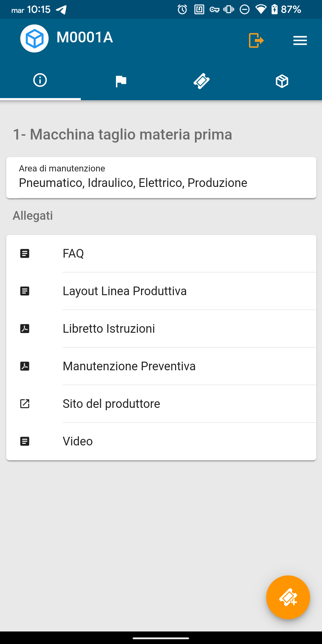Image resolution: width=322 pixels, height=644 pixels.
Task: Tap the document icon beside Video
Action: coord(25,441)
